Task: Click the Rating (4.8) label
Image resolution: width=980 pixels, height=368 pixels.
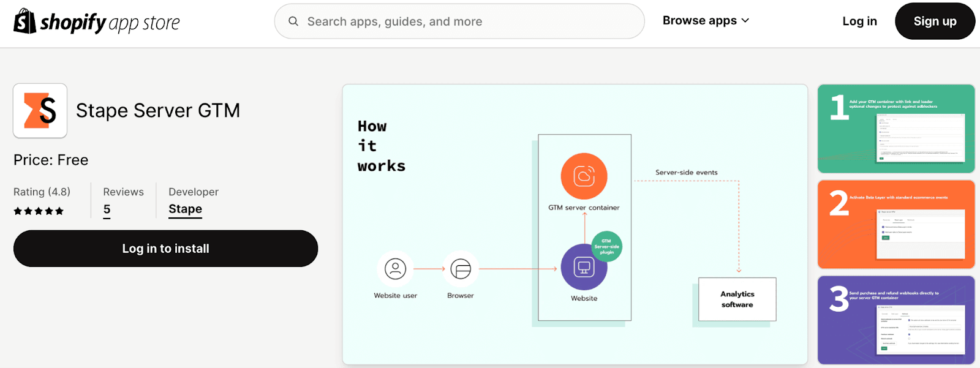Action: click(42, 192)
